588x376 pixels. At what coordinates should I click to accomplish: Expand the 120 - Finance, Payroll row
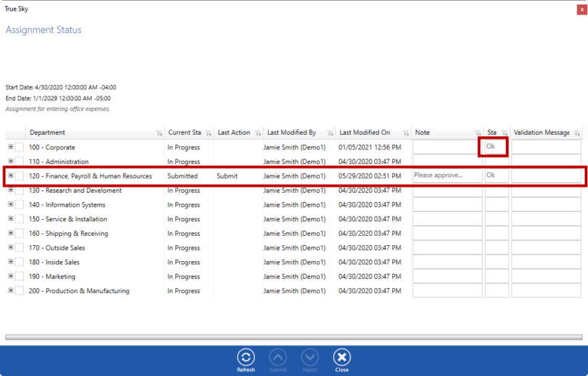(x=10, y=175)
